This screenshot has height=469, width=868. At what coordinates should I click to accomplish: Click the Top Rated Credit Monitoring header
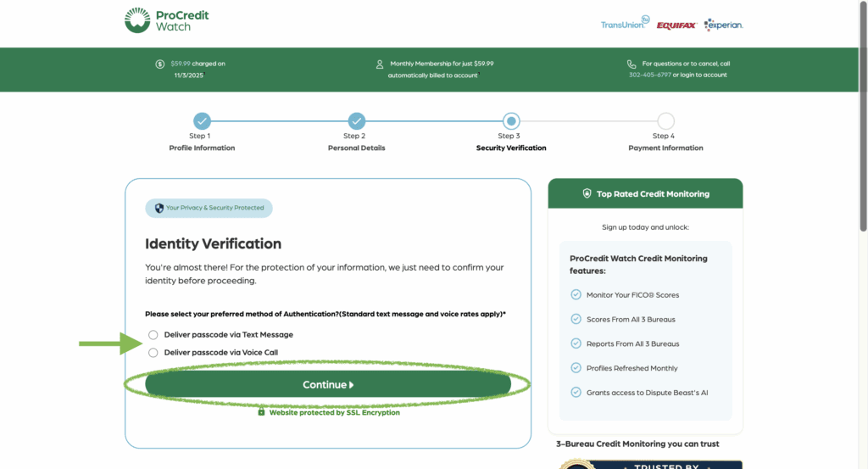click(645, 194)
